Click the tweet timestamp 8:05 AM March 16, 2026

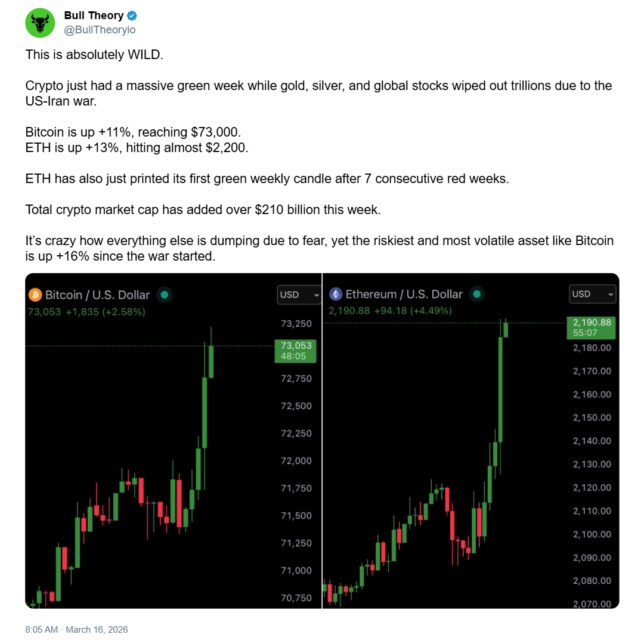[x=76, y=630]
